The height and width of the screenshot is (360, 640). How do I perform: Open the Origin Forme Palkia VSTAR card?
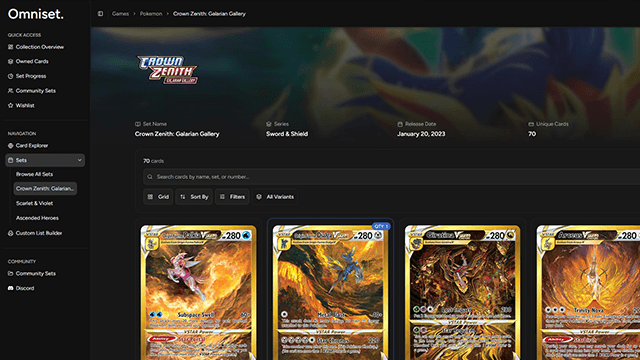(198, 292)
